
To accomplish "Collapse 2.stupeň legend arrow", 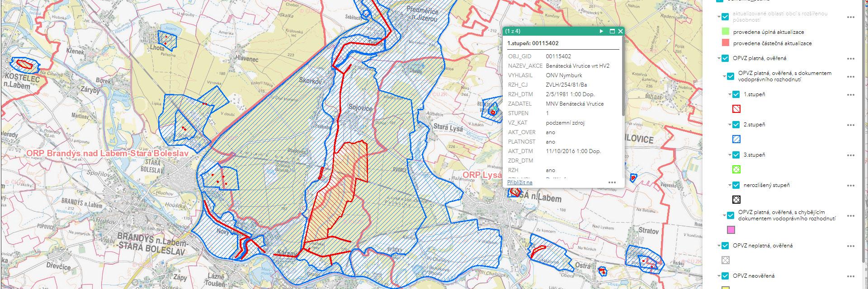I will [x=730, y=125].
